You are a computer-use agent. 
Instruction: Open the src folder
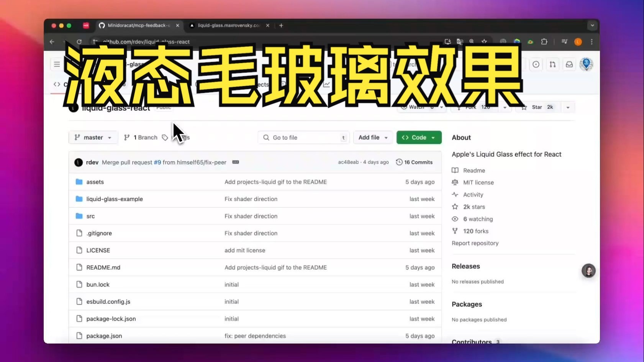[90, 216]
